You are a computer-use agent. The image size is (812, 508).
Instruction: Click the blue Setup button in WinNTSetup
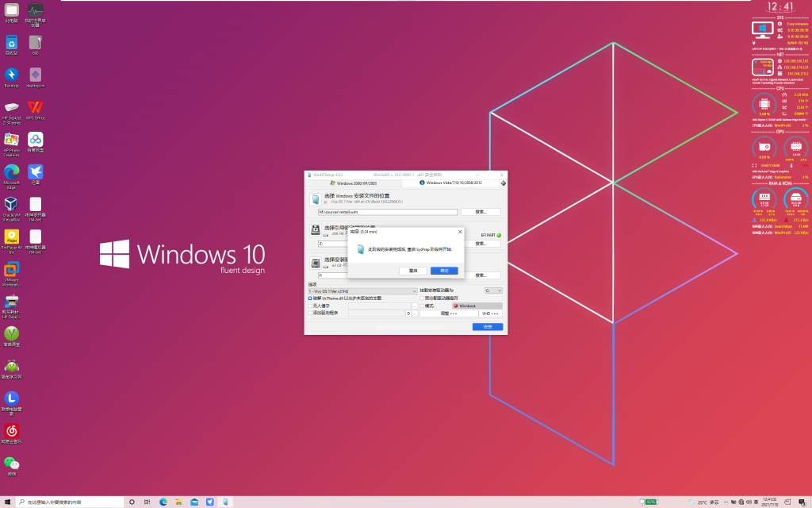488,326
